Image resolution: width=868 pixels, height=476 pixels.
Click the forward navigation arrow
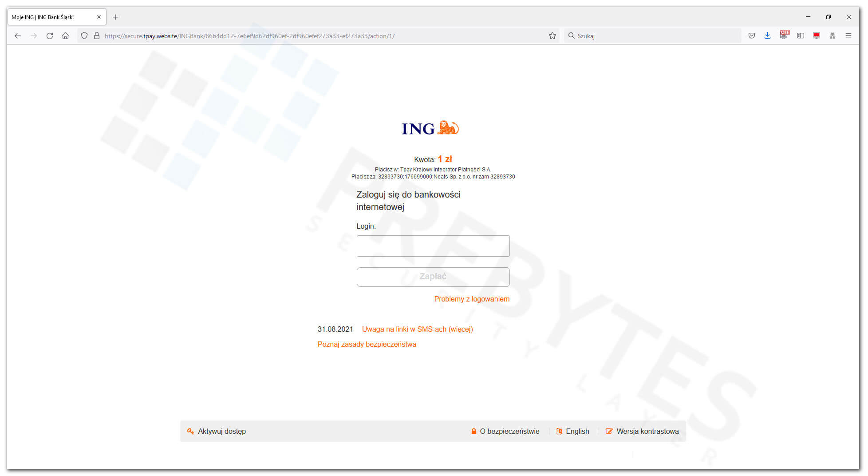tap(34, 36)
